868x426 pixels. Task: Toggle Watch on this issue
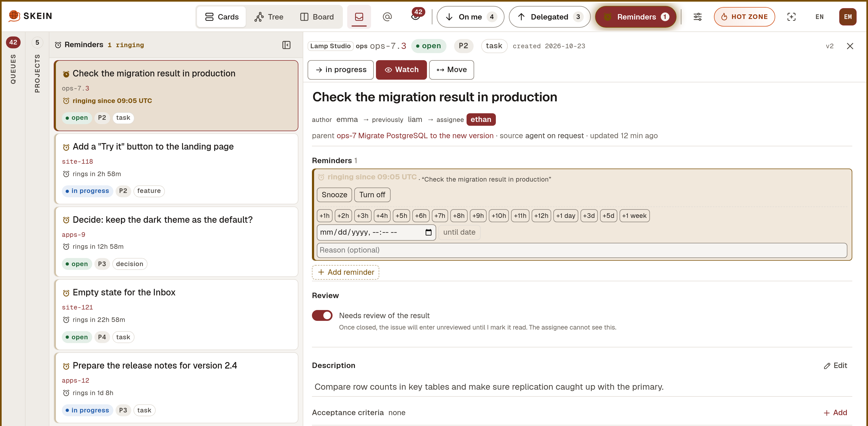(401, 70)
